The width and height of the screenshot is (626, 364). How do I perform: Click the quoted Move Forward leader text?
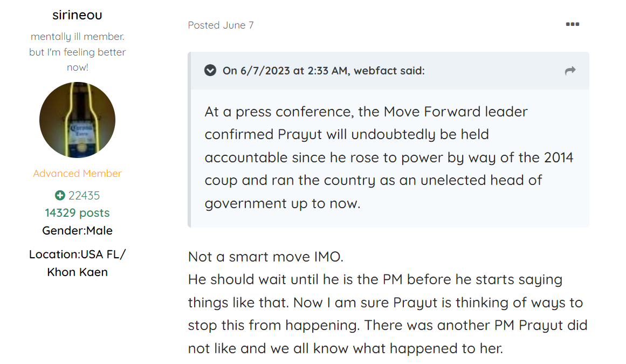click(389, 157)
